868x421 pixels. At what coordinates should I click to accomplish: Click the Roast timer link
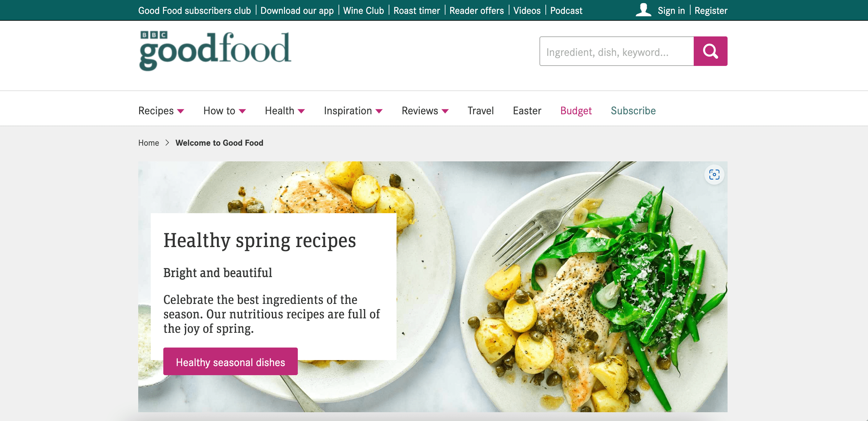pyautogui.click(x=417, y=10)
